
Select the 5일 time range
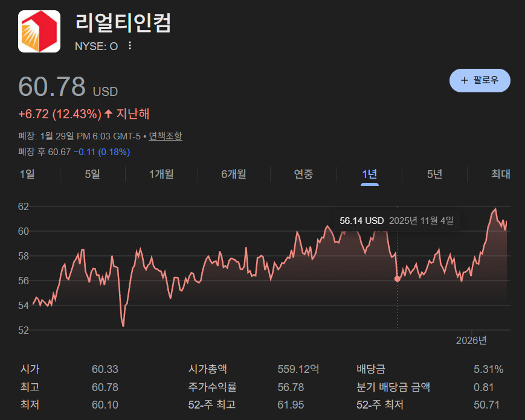(x=92, y=174)
